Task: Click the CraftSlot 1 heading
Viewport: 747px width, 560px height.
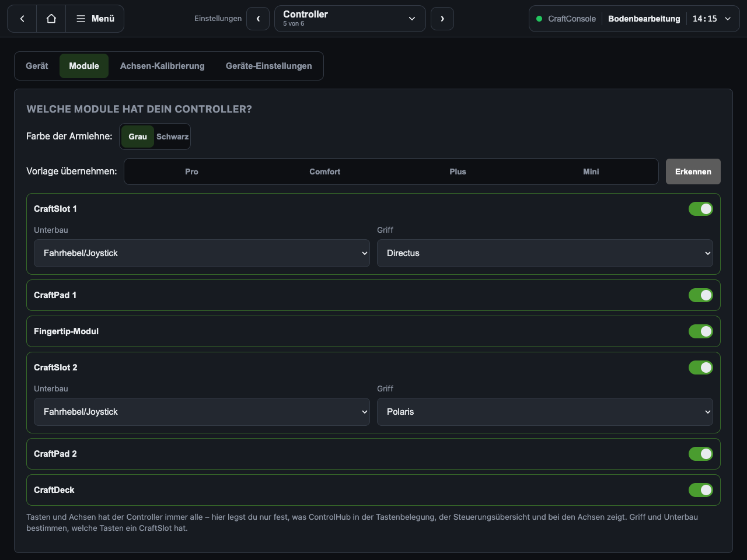Action: click(x=55, y=209)
